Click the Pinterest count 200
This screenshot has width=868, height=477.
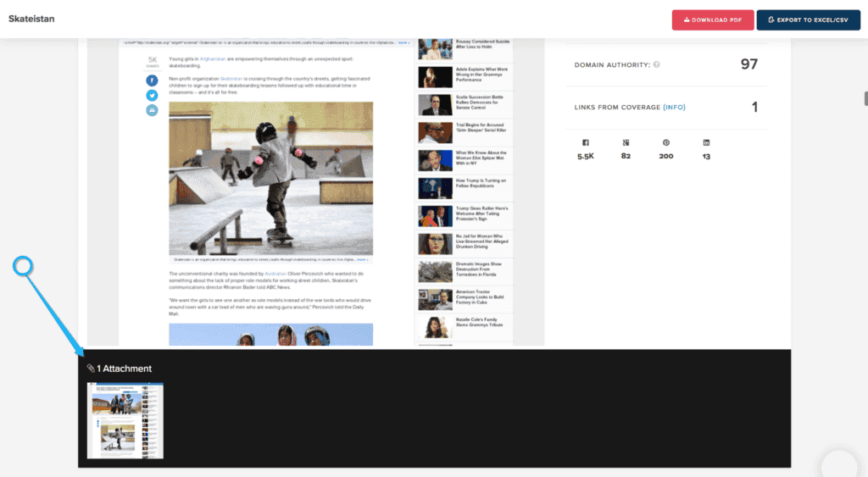point(666,156)
